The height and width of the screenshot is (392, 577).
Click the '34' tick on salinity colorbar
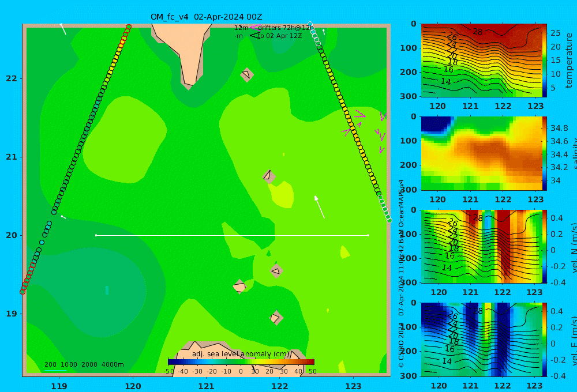[555, 180]
